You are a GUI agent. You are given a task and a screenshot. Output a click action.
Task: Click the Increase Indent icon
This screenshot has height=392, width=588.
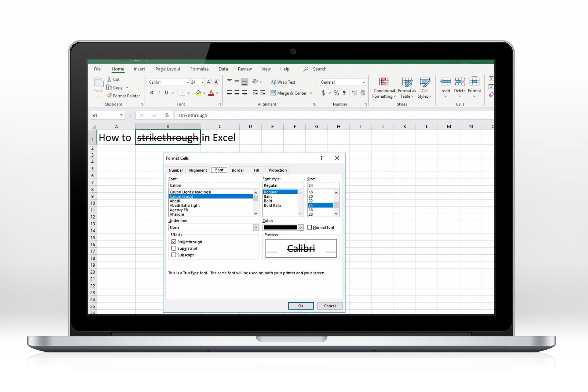click(x=263, y=93)
